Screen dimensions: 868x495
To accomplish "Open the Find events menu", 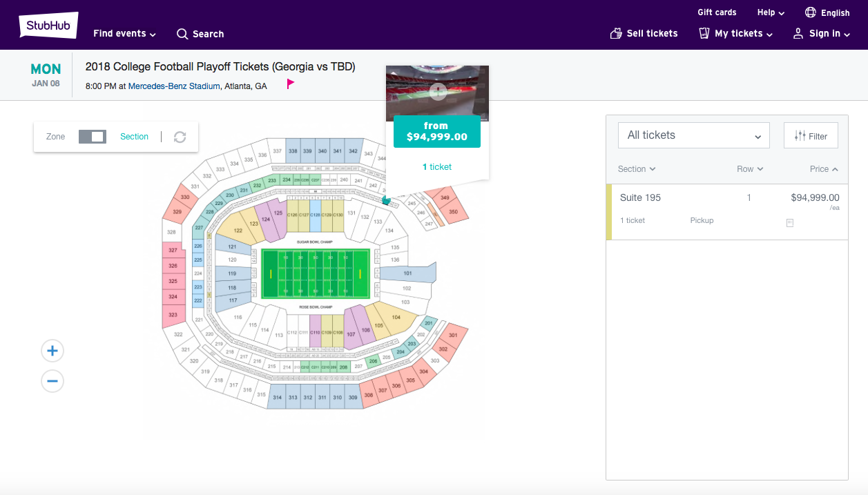I will (x=124, y=34).
